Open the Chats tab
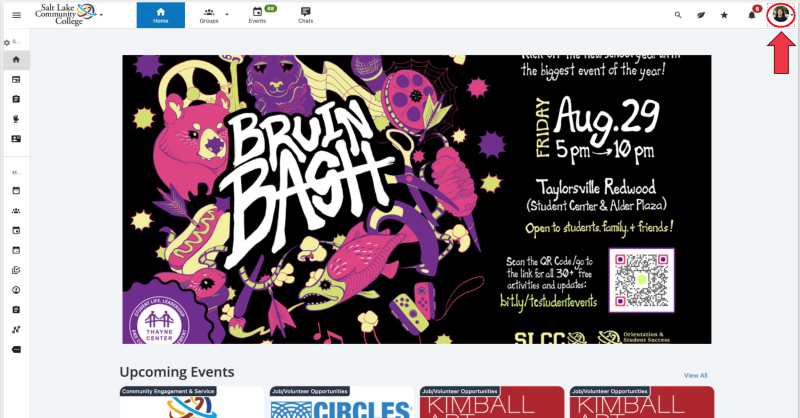This screenshot has width=800, height=418. click(306, 15)
